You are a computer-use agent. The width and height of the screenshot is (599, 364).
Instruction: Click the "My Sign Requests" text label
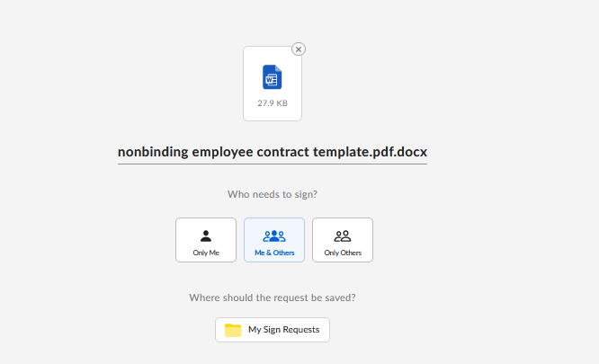(x=283, y=330)
